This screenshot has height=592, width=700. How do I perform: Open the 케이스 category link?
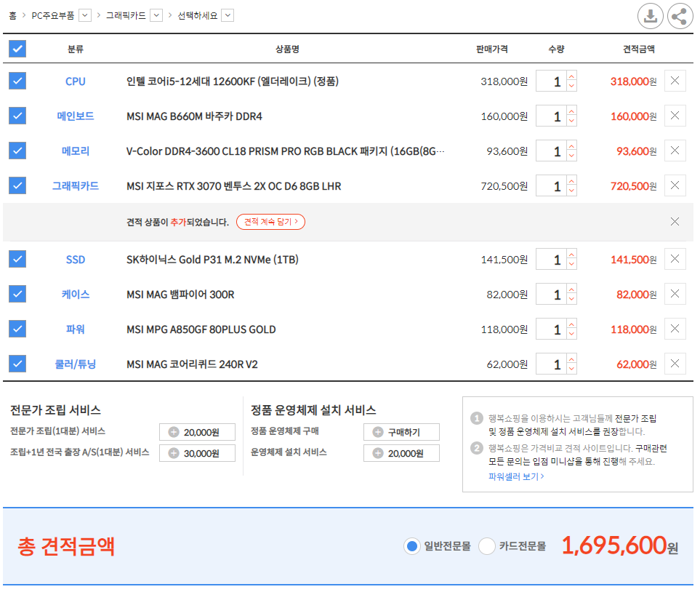pyautogui.click(x=76, y=295)
